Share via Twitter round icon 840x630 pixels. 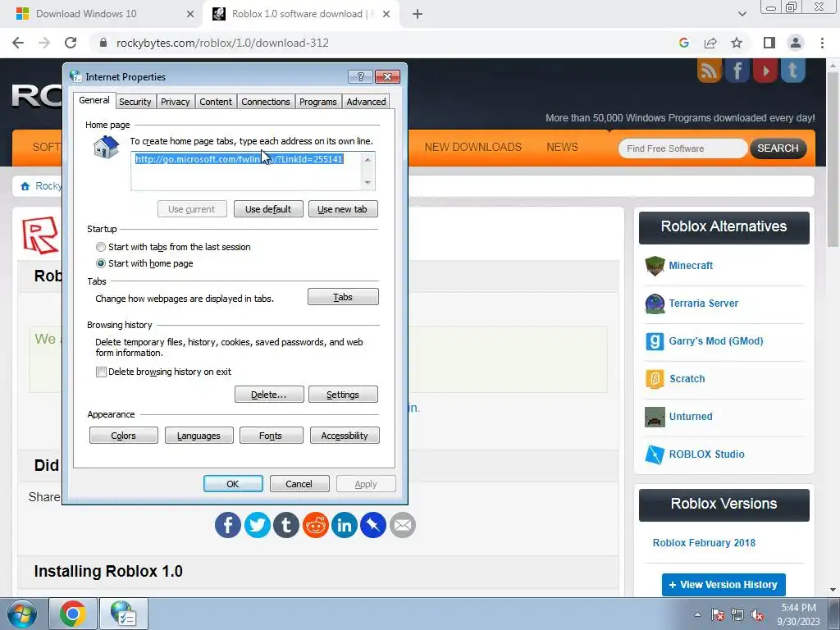pos(257,525)
